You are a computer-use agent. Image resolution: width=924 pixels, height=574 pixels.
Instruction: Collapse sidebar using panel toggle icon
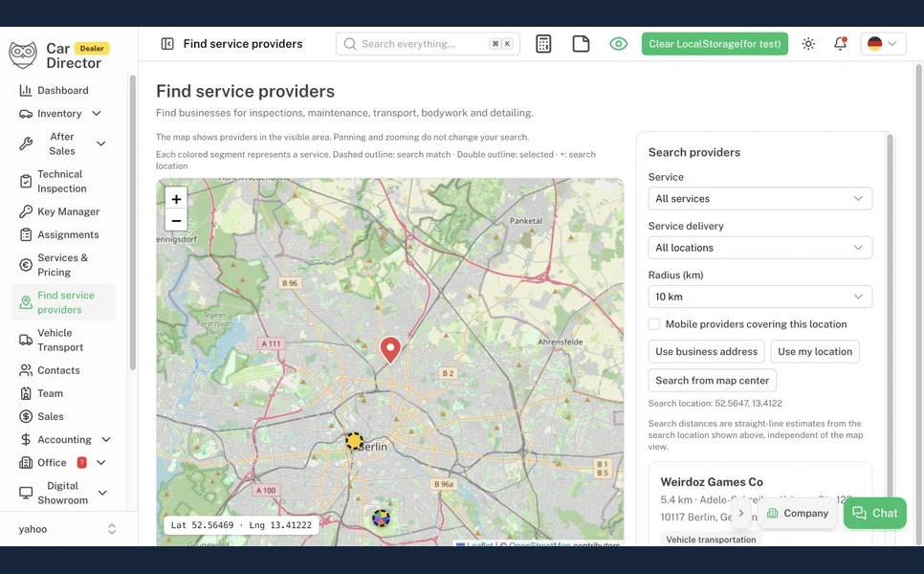pyautogui.click(x=167, y=44)
